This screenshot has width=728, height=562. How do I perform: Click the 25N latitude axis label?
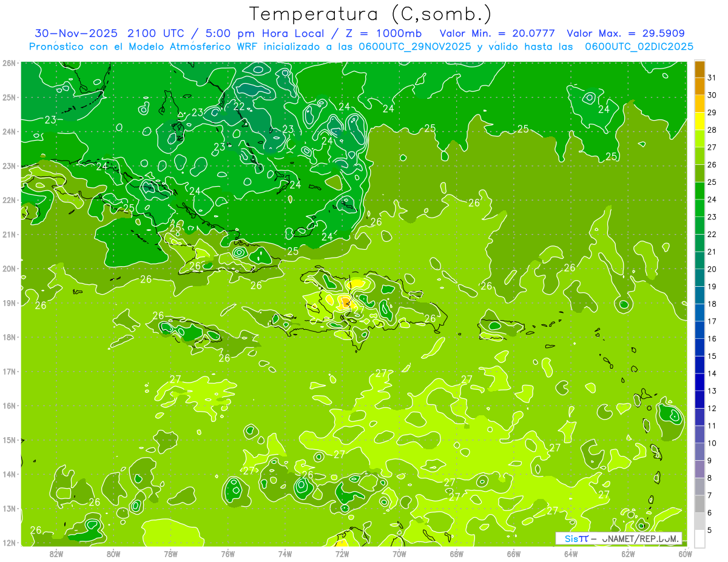(9, 97)
